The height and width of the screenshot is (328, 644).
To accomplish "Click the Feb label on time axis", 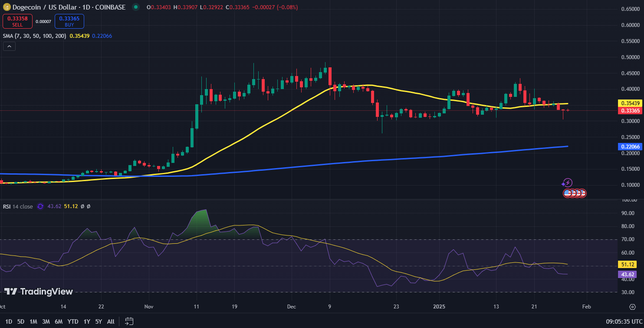I will point(586,307).
